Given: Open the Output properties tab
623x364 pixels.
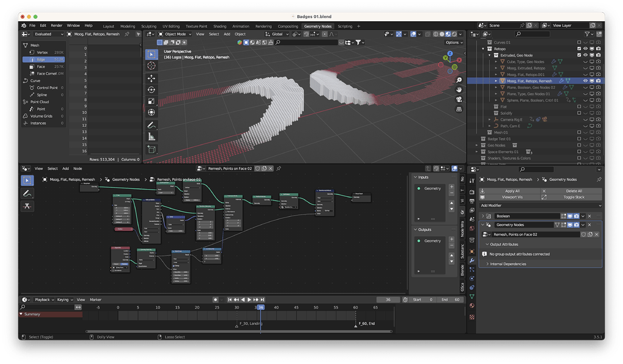Looking at the screenshot, I should coord(472,201).
